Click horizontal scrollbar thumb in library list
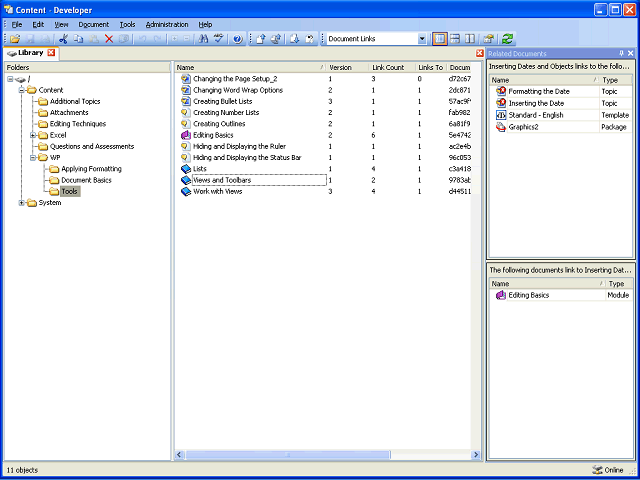The width and height of the screenshot is (640, 480). click(x=288, y=455)
